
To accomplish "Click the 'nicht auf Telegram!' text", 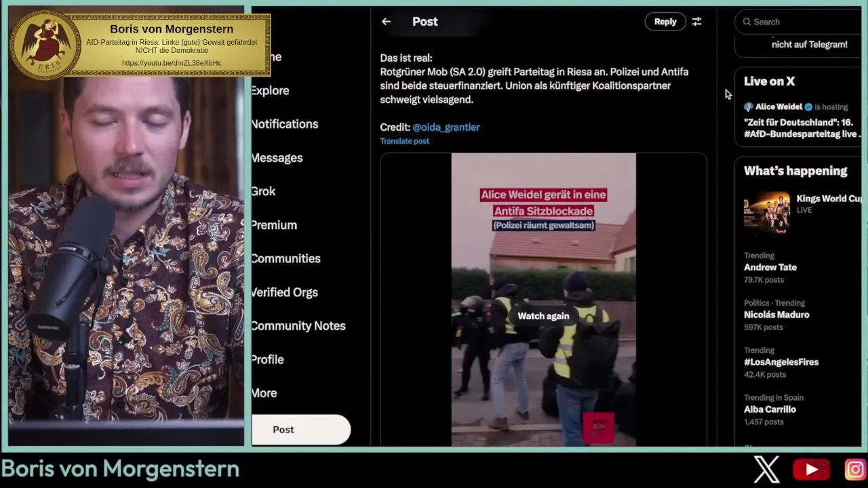I will 810,45.
